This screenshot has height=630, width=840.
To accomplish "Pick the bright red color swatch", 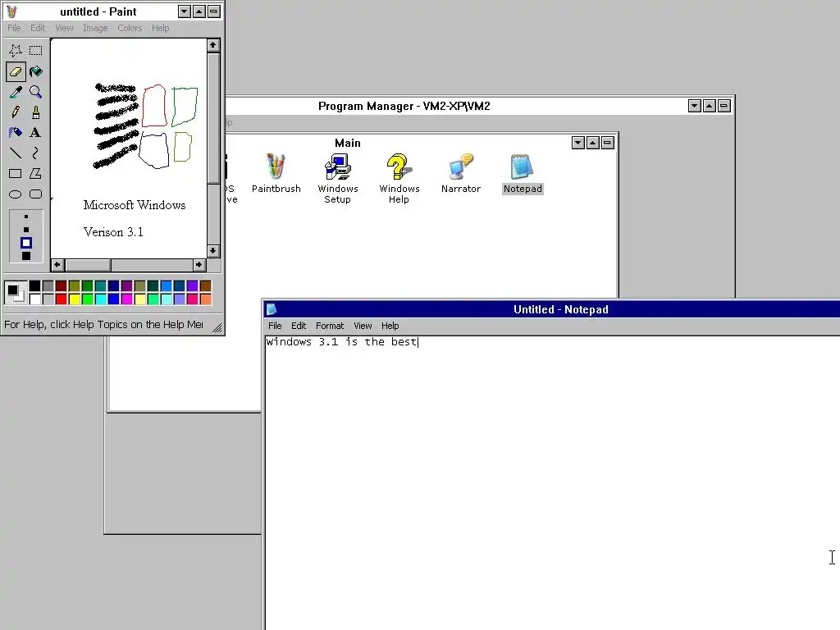I will [x=61, y=299].
